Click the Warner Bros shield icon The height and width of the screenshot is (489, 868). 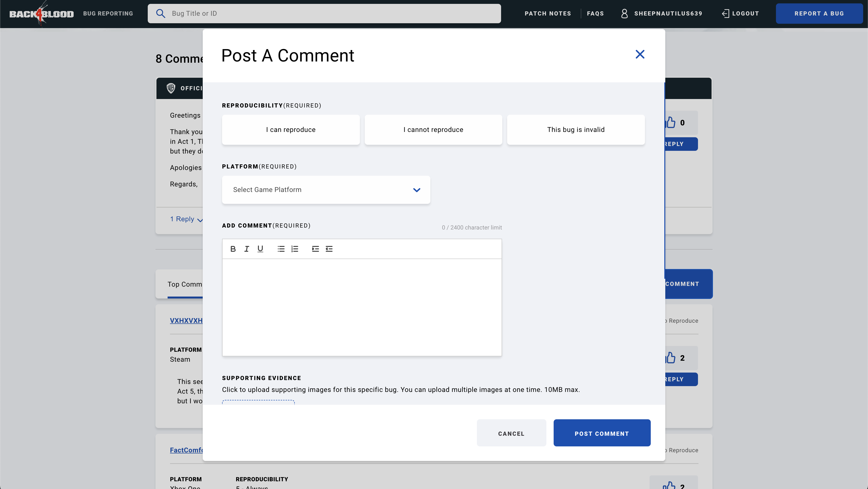(x=171, y=88)
